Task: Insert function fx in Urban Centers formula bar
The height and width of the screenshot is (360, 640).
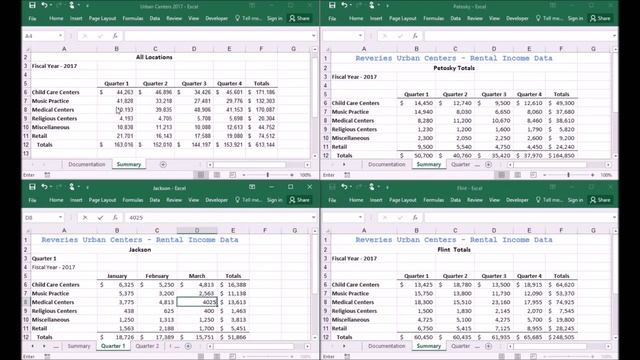Action: click(115, 36)
